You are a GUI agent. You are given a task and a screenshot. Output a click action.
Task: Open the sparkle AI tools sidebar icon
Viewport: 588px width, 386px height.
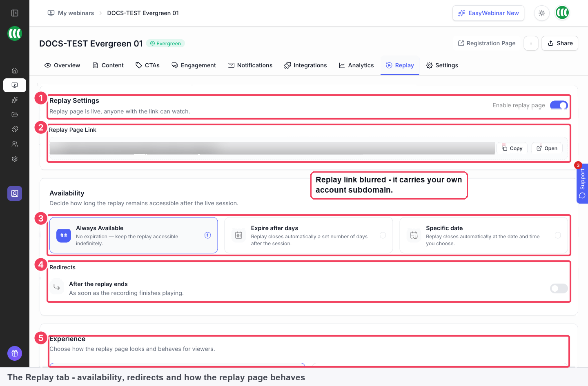[x=15, y=100]
